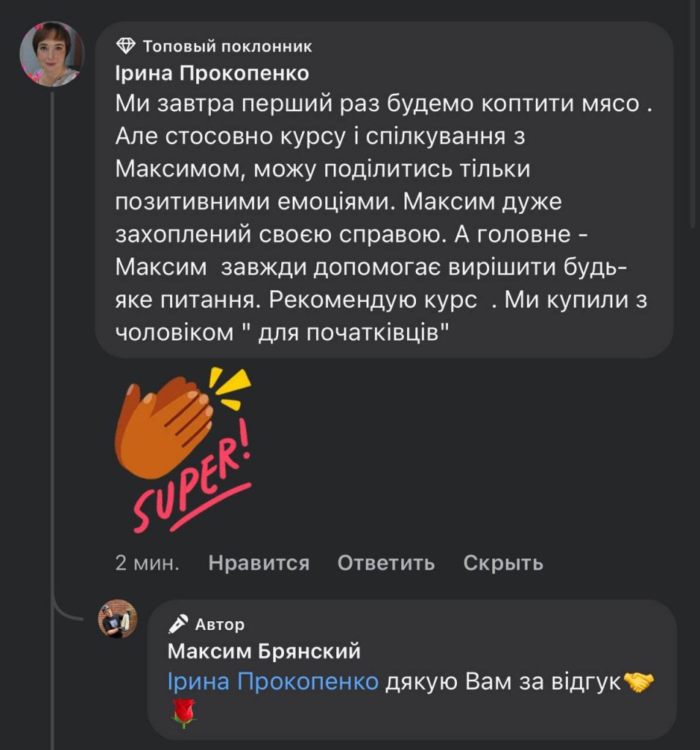The height and width of the screenshot is (750, 700).
Task: Click the 'Топовый поклонник' badge label
Action: point(227,47)
